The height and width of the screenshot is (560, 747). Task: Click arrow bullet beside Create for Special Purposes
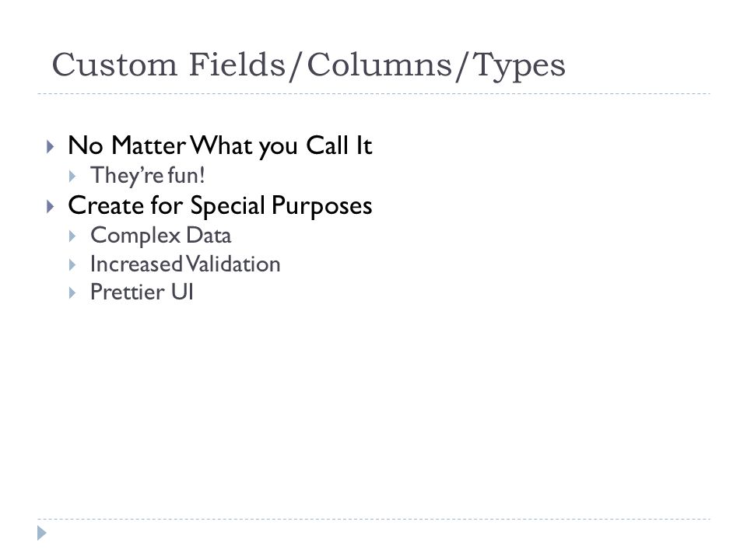pos(51,206)
